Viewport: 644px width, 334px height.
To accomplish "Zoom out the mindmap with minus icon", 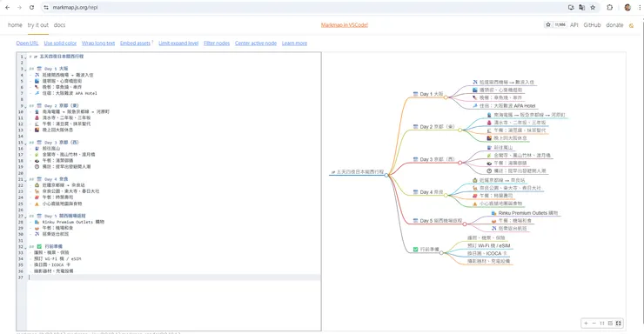I will click(594, 324).
